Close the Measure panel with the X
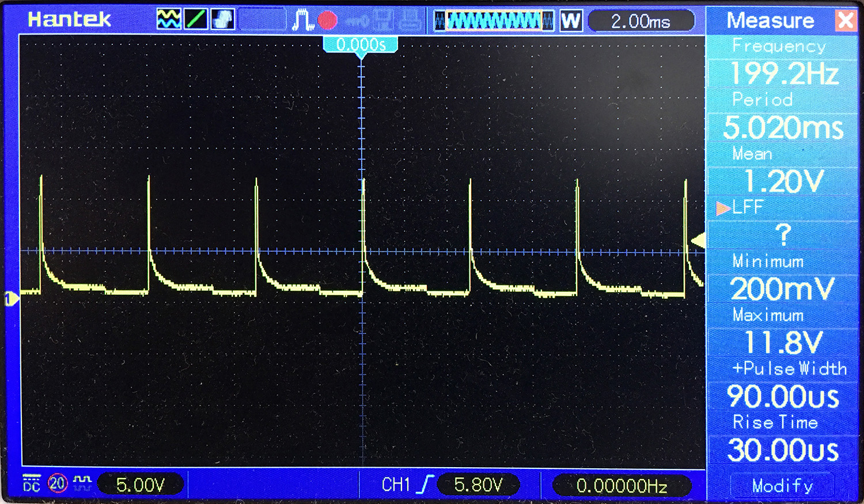Viewport: 864px width, 504px height. click(846, 21)
